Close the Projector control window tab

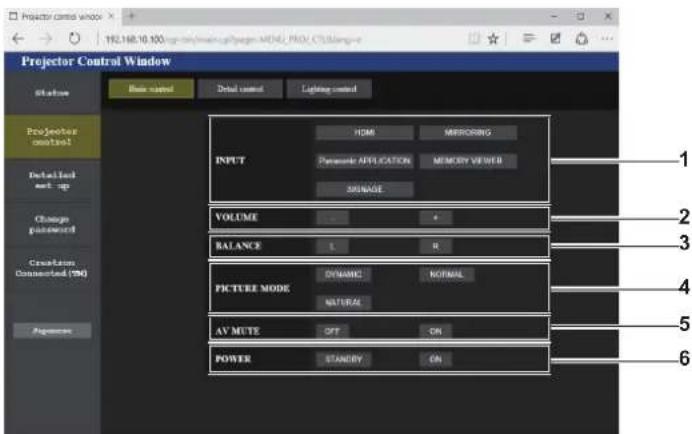[111, 16]
